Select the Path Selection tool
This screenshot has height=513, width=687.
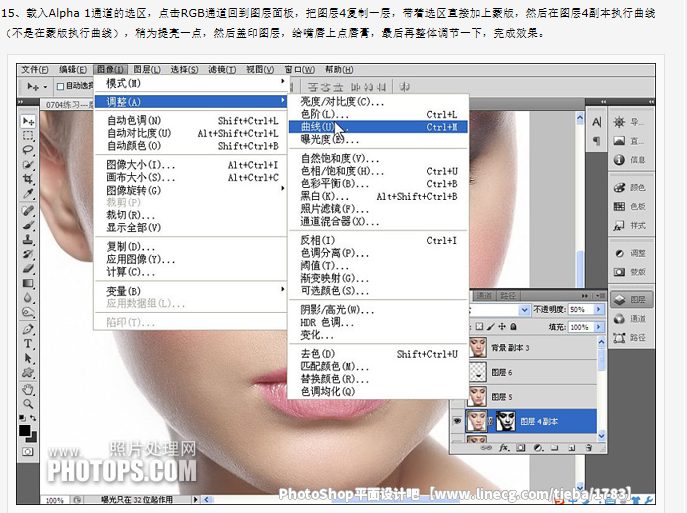tap(28, 358)
